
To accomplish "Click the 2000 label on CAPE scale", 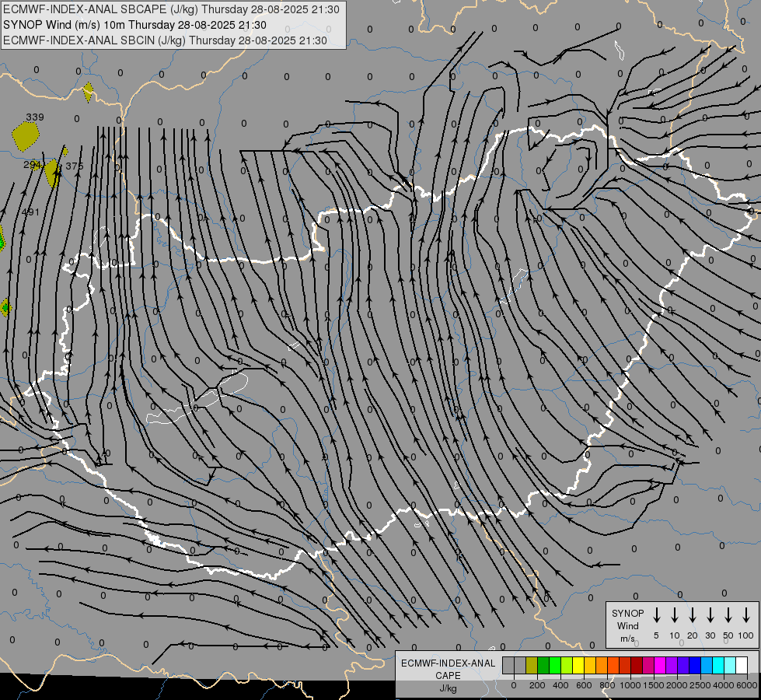I will click(x=677, y=685).
